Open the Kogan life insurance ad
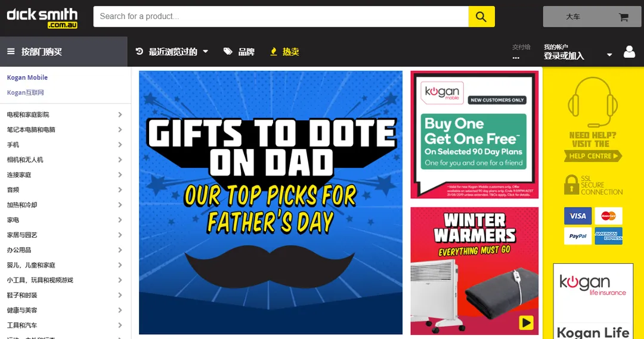 tap(593, 301)
